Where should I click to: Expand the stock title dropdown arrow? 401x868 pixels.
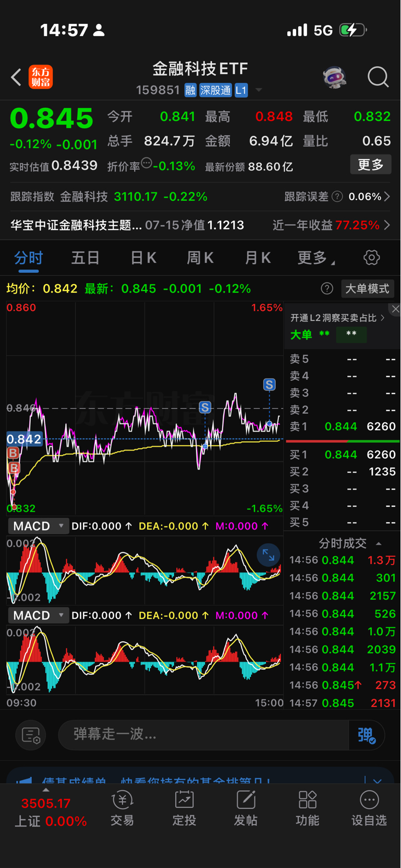pyautogui.click(x=259, y=90)
